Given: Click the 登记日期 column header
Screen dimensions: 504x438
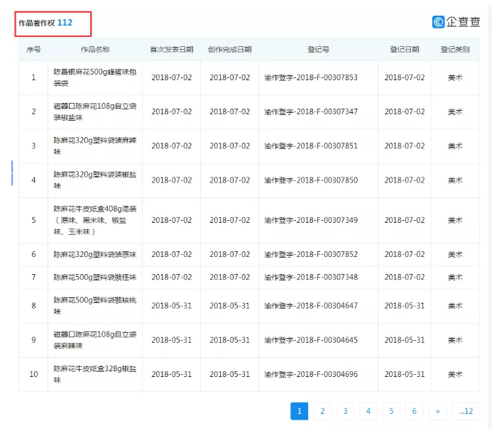Looking at the screenshot, I should pos(404,50).
